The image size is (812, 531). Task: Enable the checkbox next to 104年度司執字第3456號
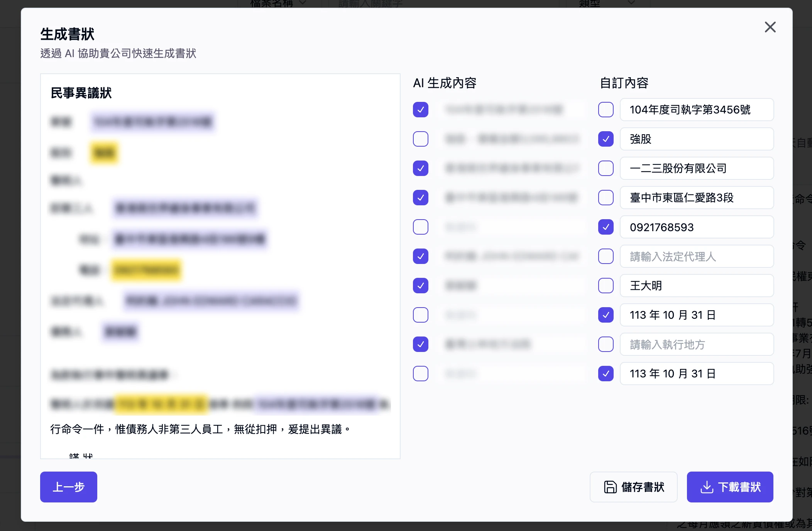[x=606, y=110]
